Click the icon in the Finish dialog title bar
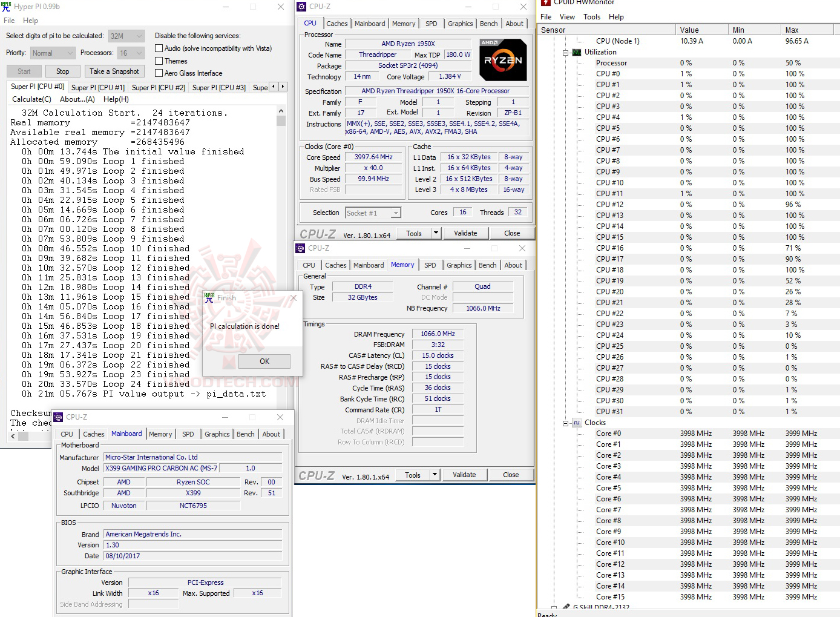Screen dimensions: 840x617 209,298
